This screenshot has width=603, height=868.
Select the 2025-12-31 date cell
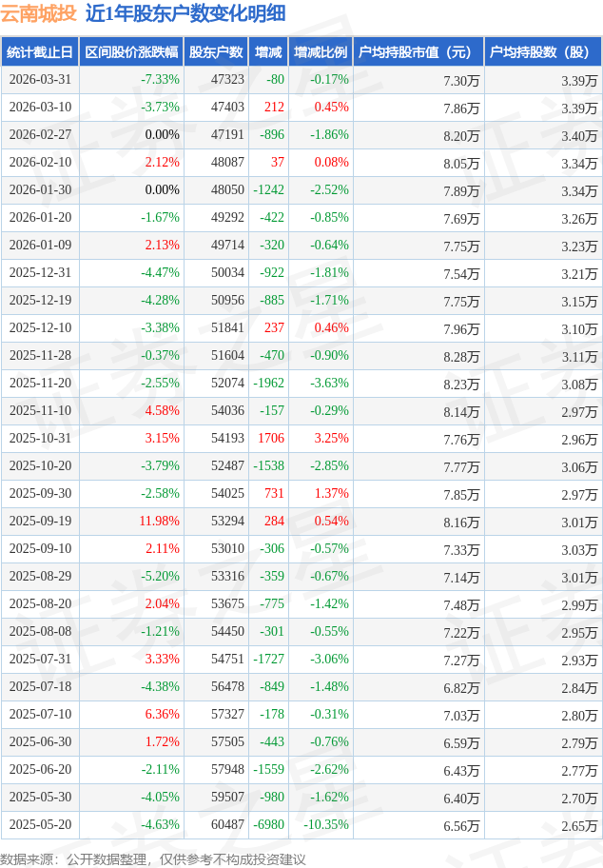[x=40, y=273]
